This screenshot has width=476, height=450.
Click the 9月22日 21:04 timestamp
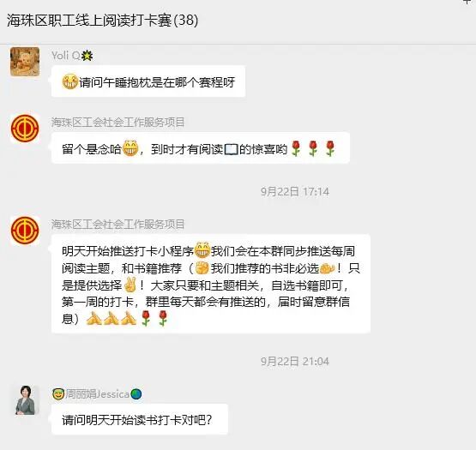point(295,361)
